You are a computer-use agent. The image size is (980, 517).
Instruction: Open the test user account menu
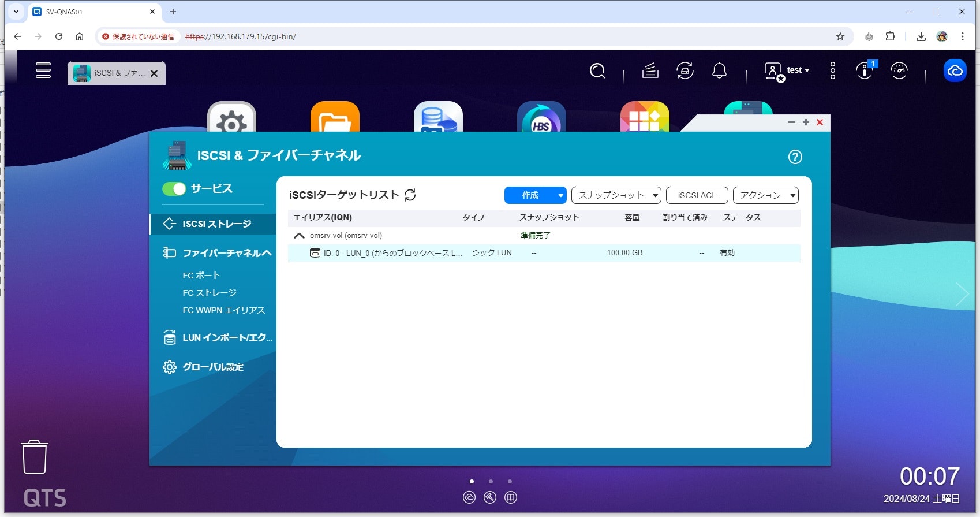(x=787, y=71)
